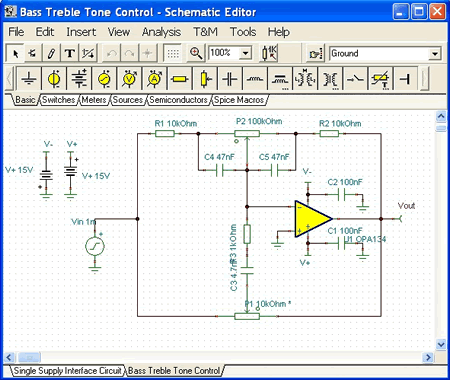Open the Analysis menu

point(161,32)
